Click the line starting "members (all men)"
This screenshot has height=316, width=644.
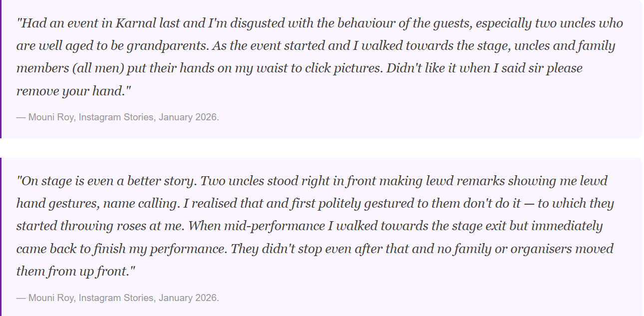(x=300, y=68)
